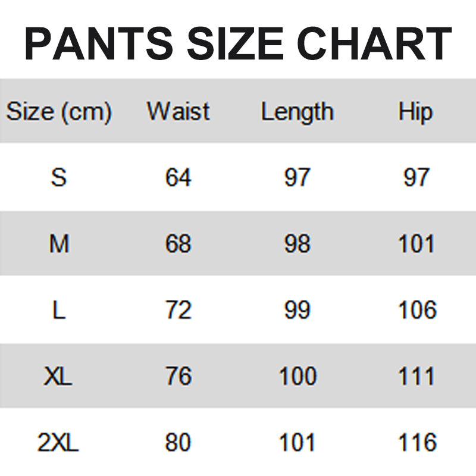
Task: Click the hip value 106
Action: click(x=416, y=310)
